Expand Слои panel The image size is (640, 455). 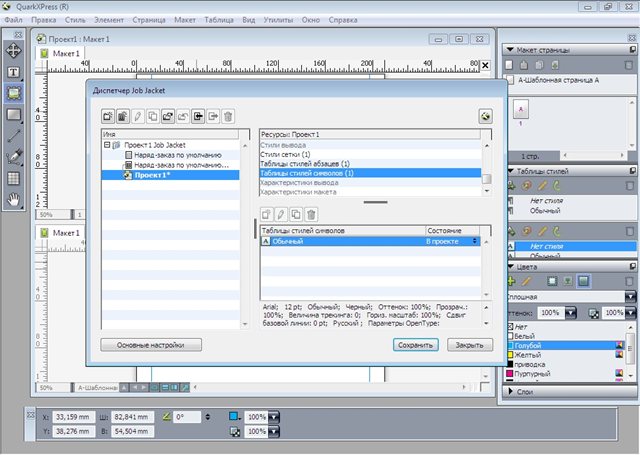511,391
